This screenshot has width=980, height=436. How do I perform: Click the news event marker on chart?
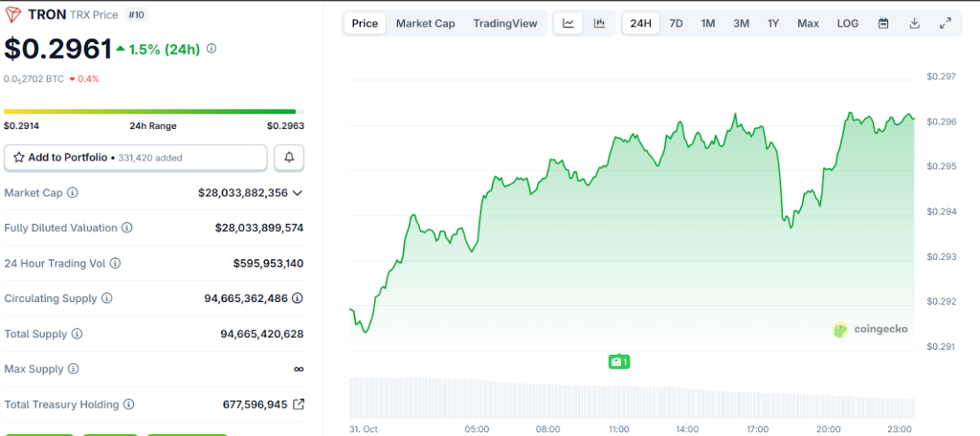[x=619, y=361]
